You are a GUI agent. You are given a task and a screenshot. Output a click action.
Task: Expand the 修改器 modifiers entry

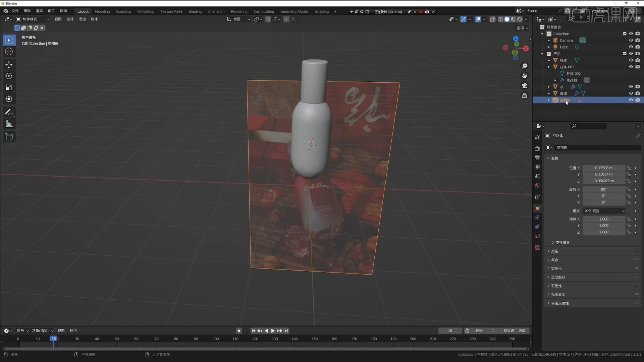(x=555, y=80)
